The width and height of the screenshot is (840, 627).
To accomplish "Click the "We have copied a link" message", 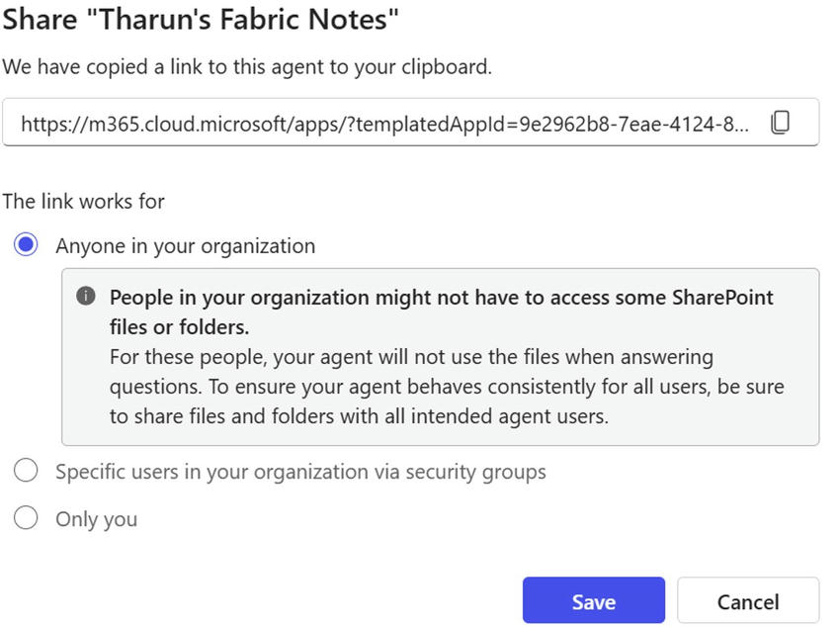I will tap(247, 67).
